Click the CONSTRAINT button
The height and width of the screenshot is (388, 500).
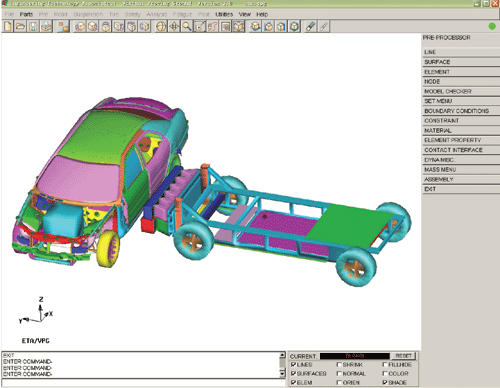(x=461, y=121)
